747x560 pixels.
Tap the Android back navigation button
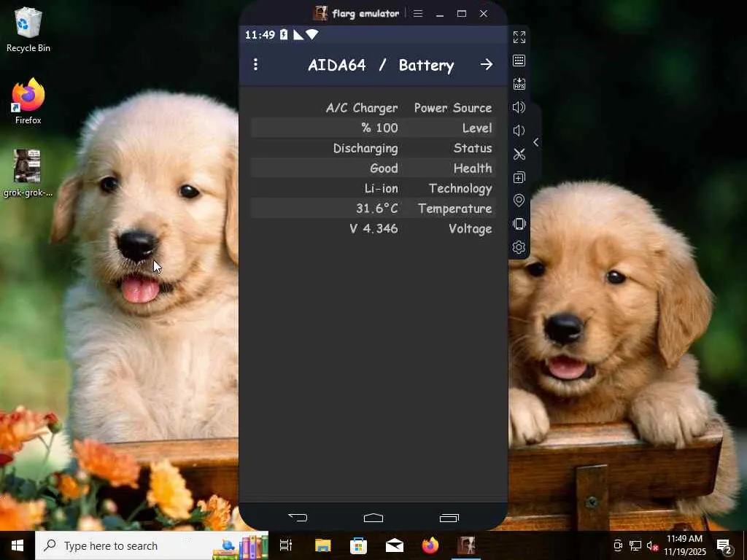coord(298,517)
